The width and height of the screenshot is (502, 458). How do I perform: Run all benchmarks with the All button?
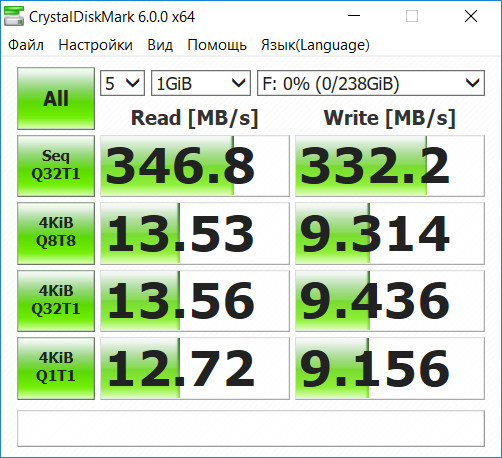click(x=56, y=99)
